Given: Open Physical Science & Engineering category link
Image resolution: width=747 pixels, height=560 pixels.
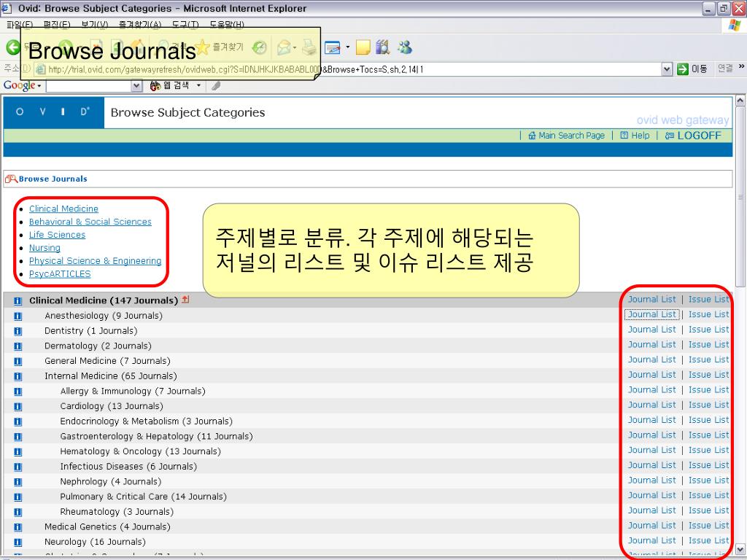Looking at the screenshot, I should tap(96, 261).
